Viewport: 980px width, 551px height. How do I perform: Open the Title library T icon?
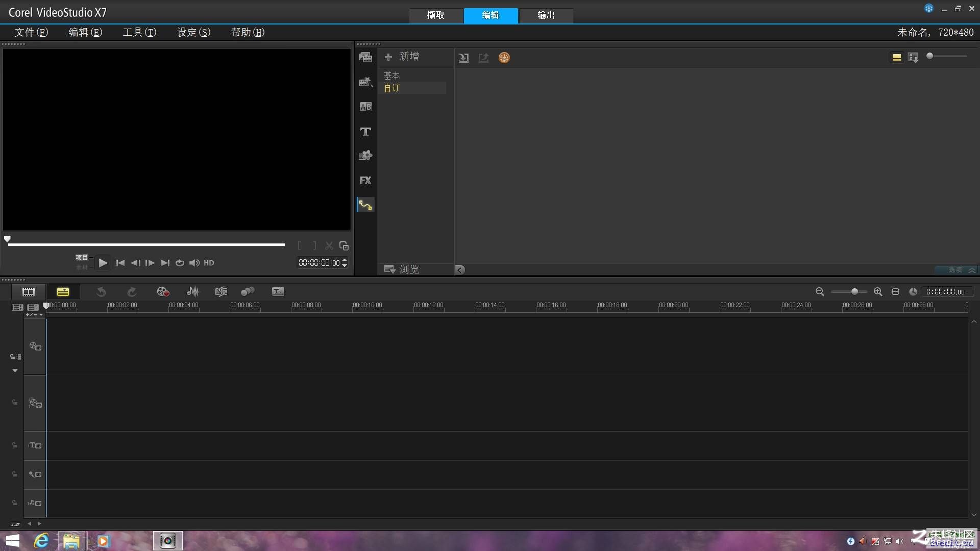point(365,132)
